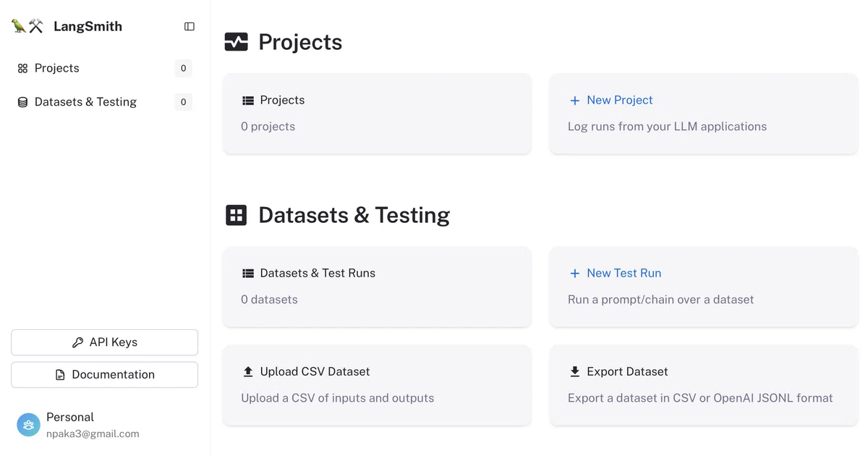This screenshot has width=868, height=456.
Task: Click the plus icon beside New Project
Action: tap(575, 101)
